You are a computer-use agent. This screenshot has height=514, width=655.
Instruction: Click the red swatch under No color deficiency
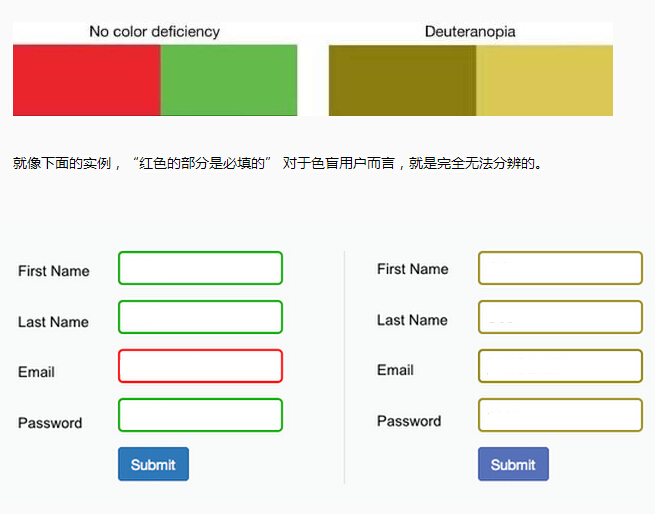tap(87, 80)
